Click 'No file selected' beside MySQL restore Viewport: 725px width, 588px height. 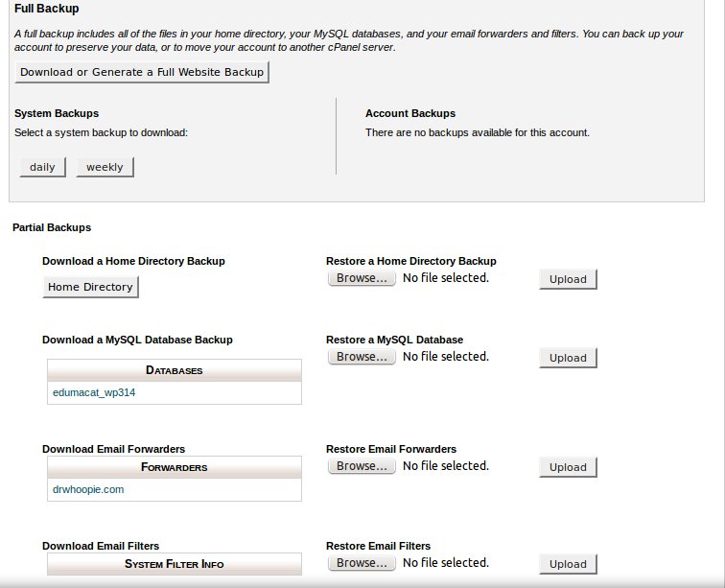[x=445, y=357]
